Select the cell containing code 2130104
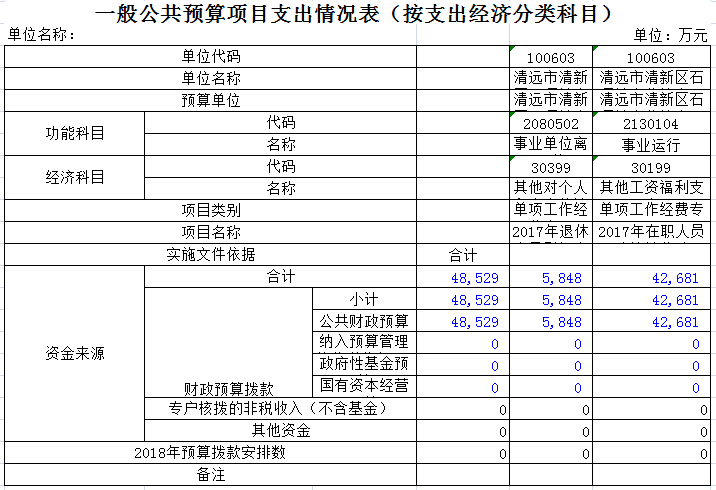 (x=650, y=123)
